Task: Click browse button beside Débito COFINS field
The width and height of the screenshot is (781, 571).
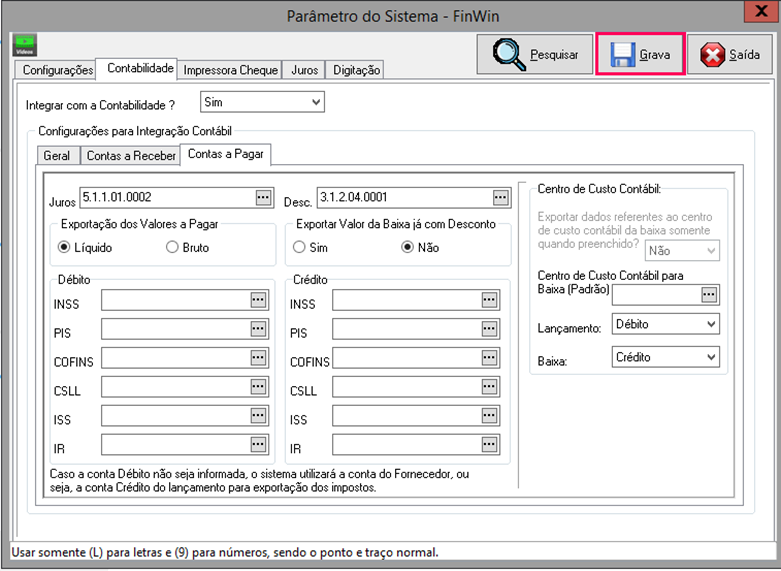Action: [x=258, y=358]
